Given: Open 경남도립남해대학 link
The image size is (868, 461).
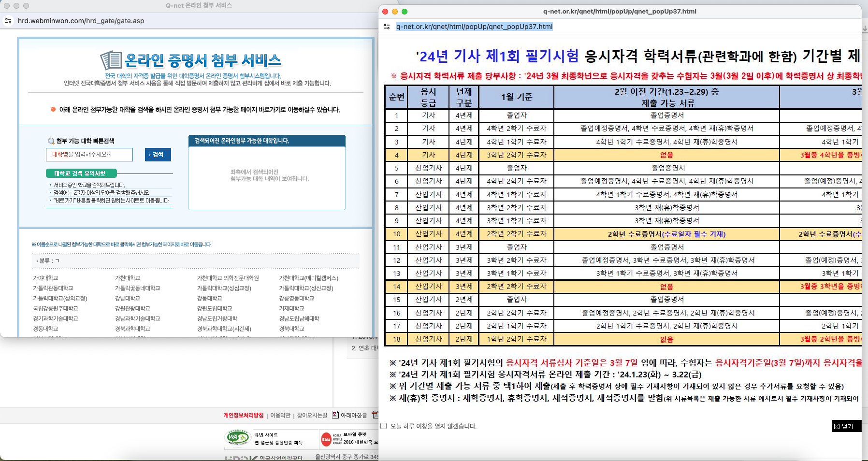Looking at the screenshot, I should [300, 318].
